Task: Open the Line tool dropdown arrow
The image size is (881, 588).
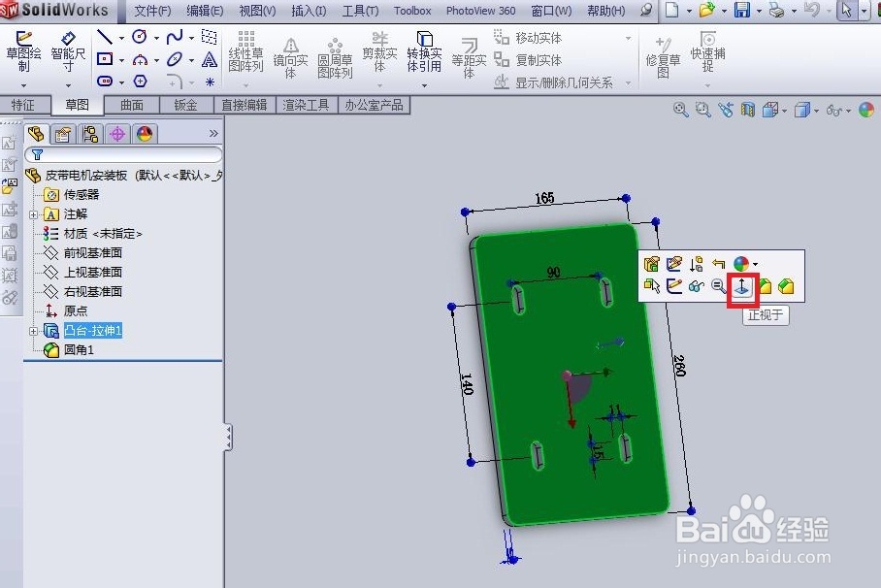Action: pos(121,38)
